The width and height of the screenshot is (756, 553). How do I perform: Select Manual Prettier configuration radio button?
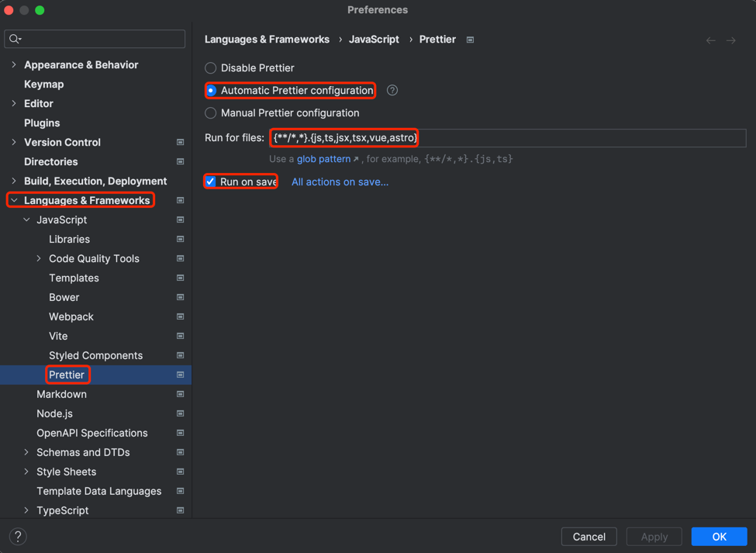(211, 112)
